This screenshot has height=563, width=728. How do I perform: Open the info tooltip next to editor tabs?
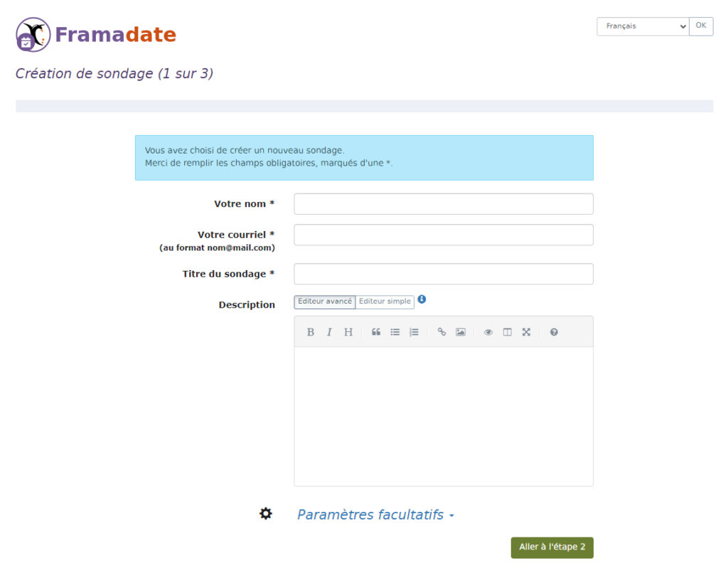422,299
